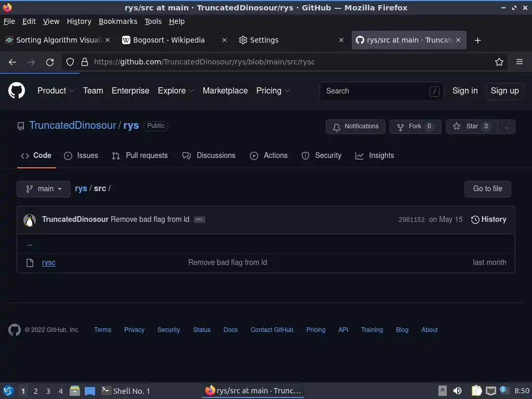Switch to workspace 3 in taskbar

click(x=48, y=391)
